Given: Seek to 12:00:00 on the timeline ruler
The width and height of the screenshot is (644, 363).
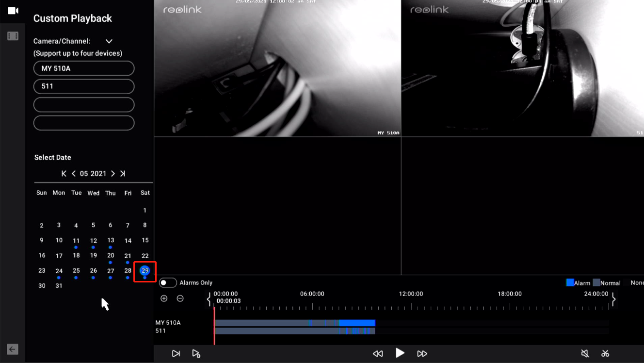Looking at the screenshot, I should click(x=411, y=294).
